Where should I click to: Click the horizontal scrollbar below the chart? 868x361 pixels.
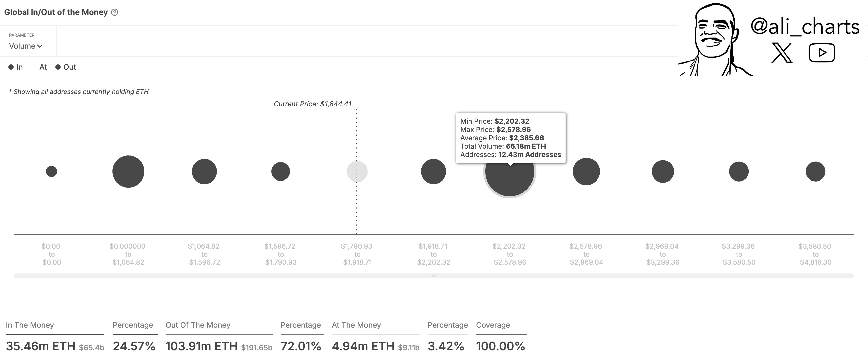[x=434, y=275]
